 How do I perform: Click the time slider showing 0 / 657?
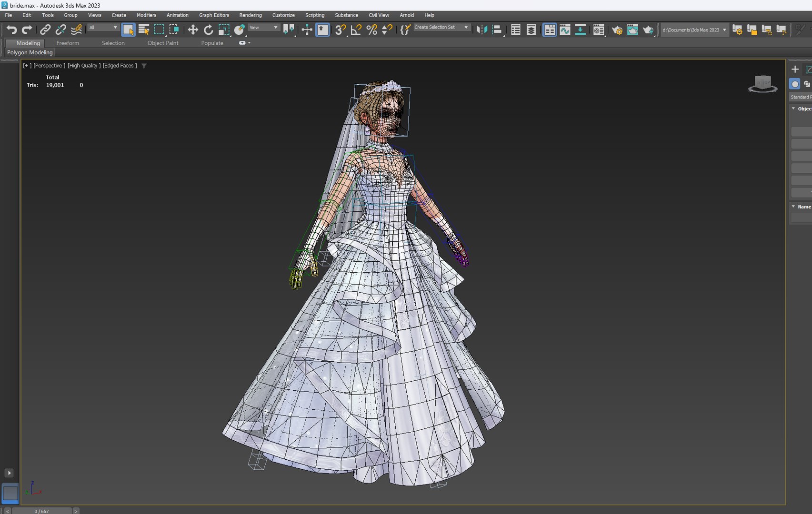pos(41,511)
